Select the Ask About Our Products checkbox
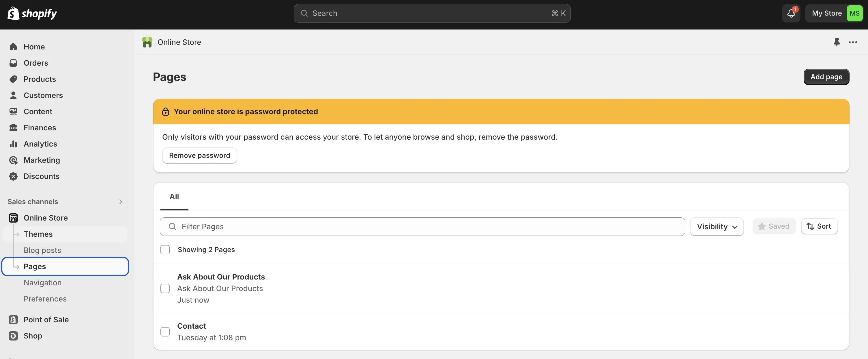This screenshot has height=359, width=868. pos(165,288)
